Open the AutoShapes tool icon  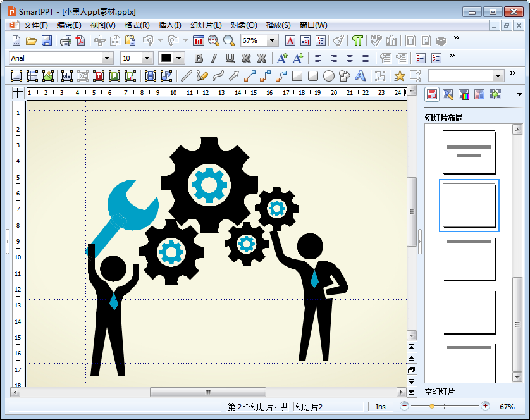(345, 76)
